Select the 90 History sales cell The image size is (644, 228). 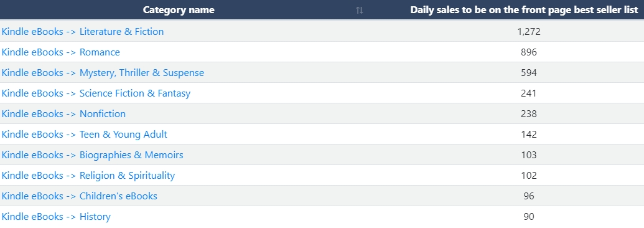click(x=529, y=217)
